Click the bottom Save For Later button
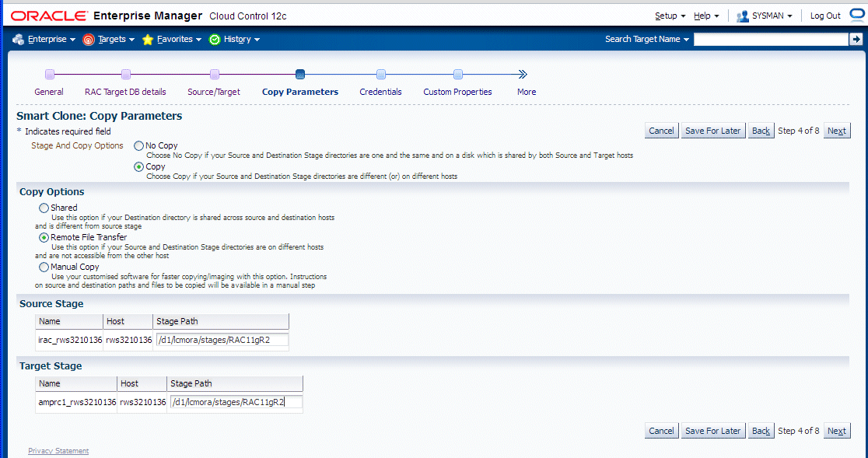 tap(713, 431)
